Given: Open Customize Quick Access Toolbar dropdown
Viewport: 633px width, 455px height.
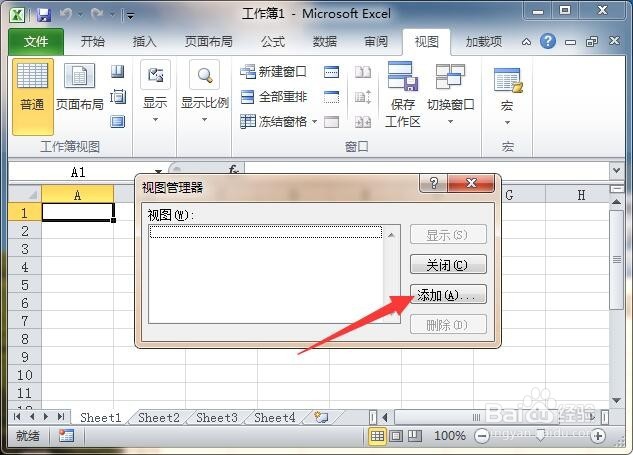Looking at the screenshot, I should pos(130,16).
